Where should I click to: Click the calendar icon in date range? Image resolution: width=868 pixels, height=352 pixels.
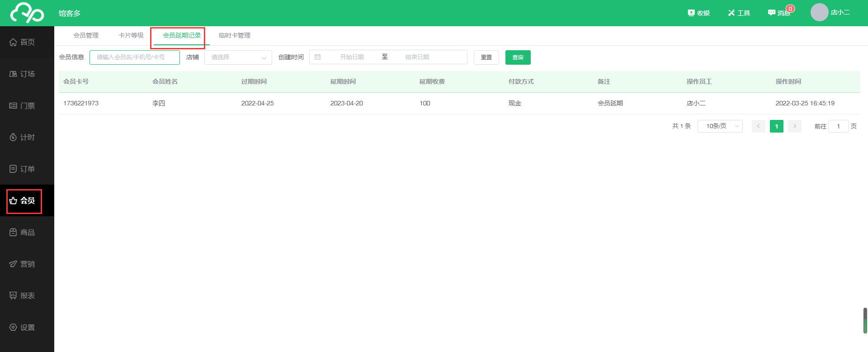[318, 57]
